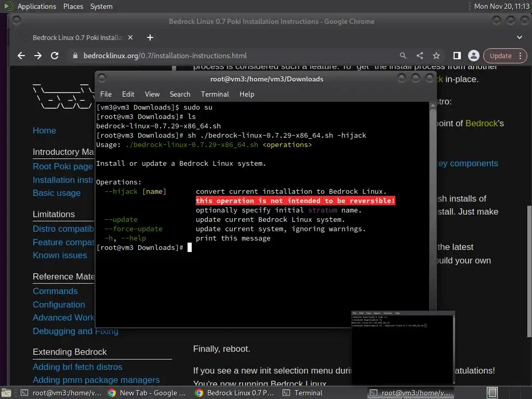The height and width of the screenshot is (399, 532).
Task: Open a new Chrome tab
Action: click(x=150, y=37)
